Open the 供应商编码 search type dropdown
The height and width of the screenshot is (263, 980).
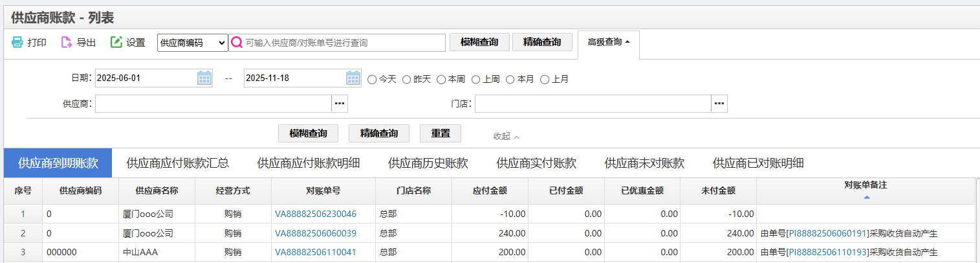193,43
